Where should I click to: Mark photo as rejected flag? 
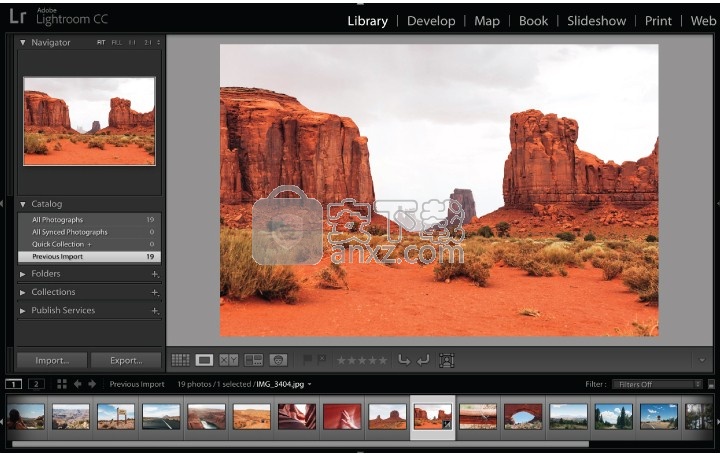(x=322, y=359)
